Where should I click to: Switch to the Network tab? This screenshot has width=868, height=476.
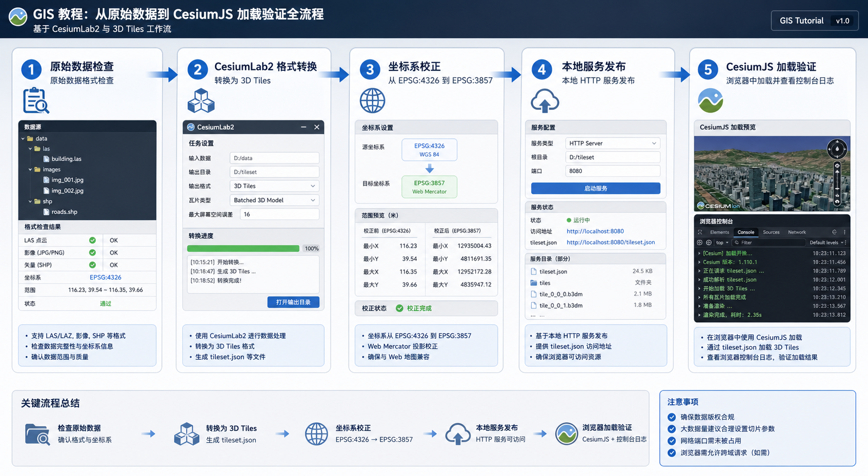coord(797,232)
